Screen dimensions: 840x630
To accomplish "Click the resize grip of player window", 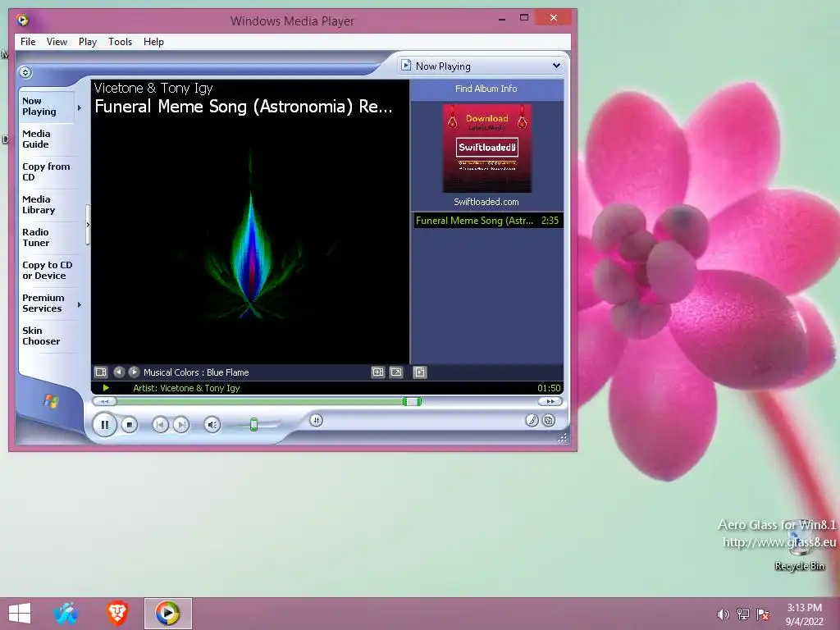I will [562, 438].
